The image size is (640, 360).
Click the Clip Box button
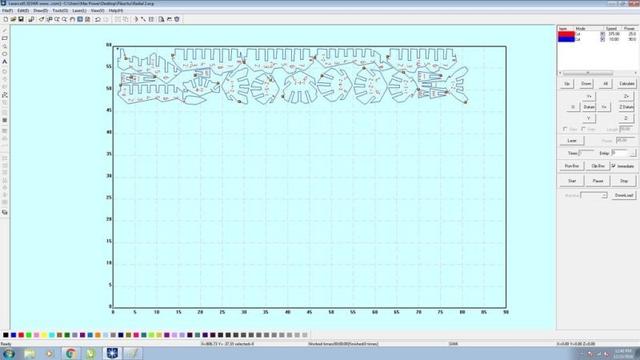pyautogui.click(x=598, y=166)
